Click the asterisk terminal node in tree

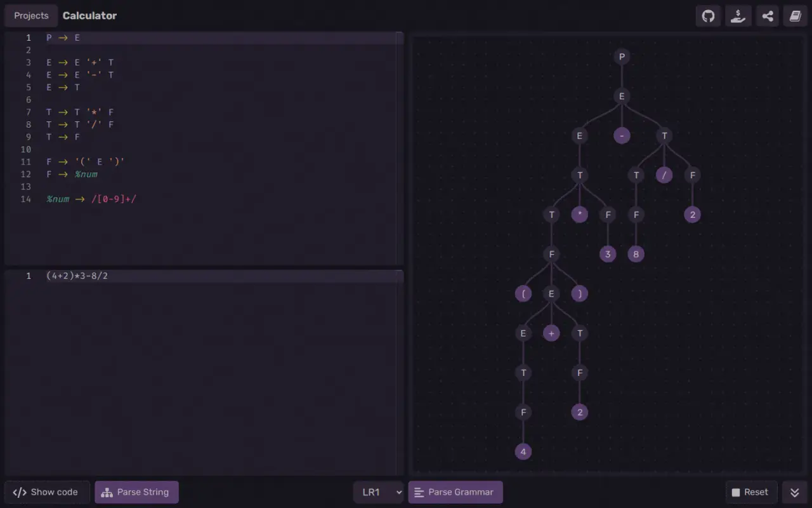(x=579, y=215)
